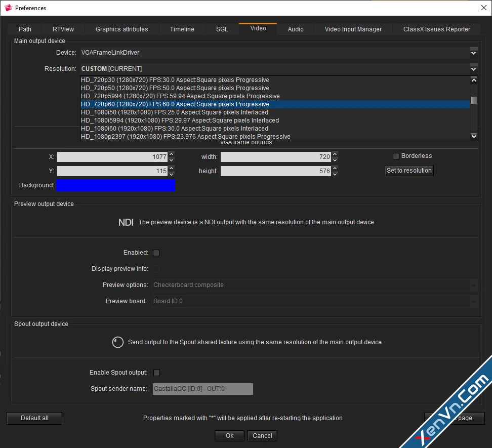Toggle Display preview info checkbox

156,269
